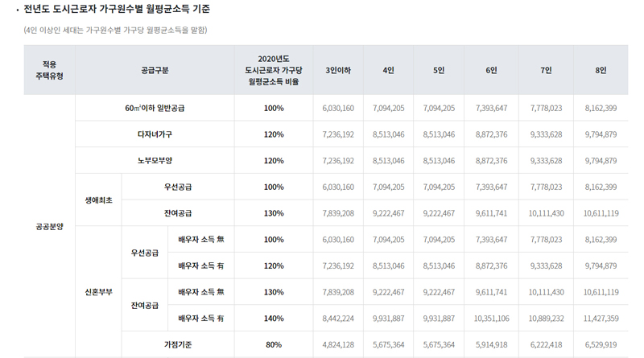Click 8,872,376 in the 노부모부양 row
This screenshot has width=644, height=358.
point(491,161)
